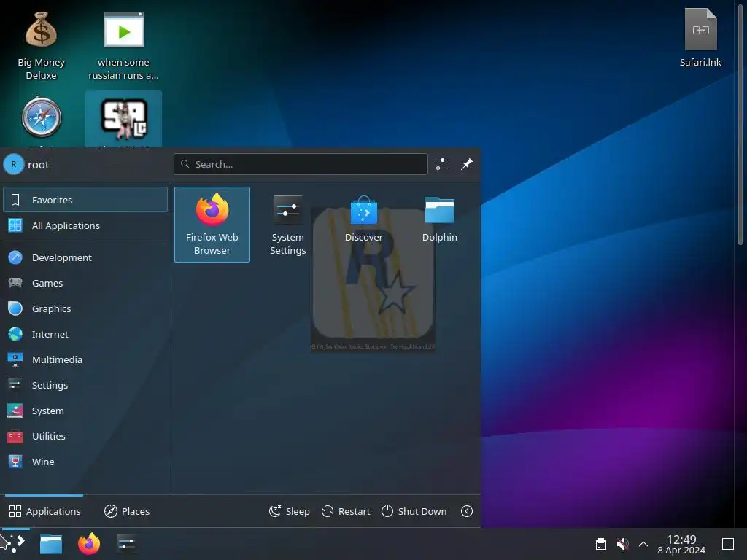Open the Wine category
Screen dimensions: 747x560
(85, 462)
